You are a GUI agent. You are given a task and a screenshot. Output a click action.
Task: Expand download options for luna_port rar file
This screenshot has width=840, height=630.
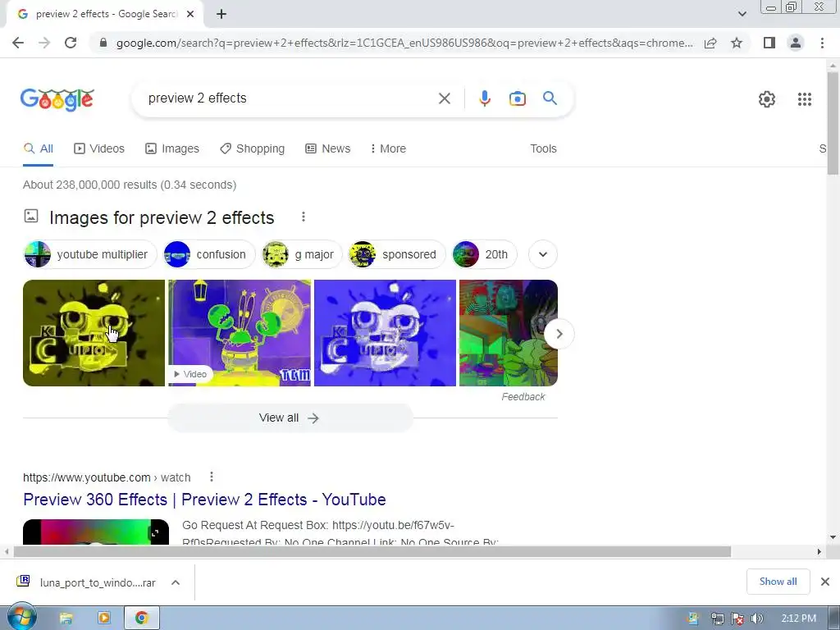[x=176, y=582]
